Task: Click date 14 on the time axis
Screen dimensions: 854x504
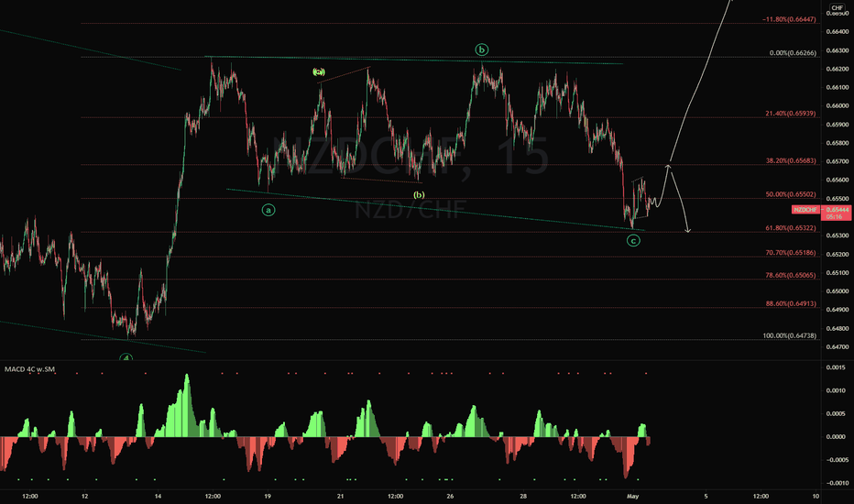Action: click(158, 497)
